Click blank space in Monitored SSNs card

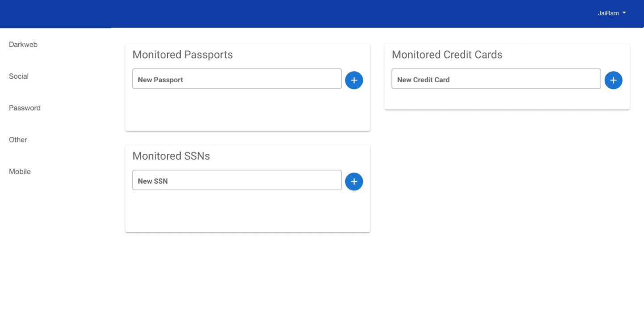point(248,212)
